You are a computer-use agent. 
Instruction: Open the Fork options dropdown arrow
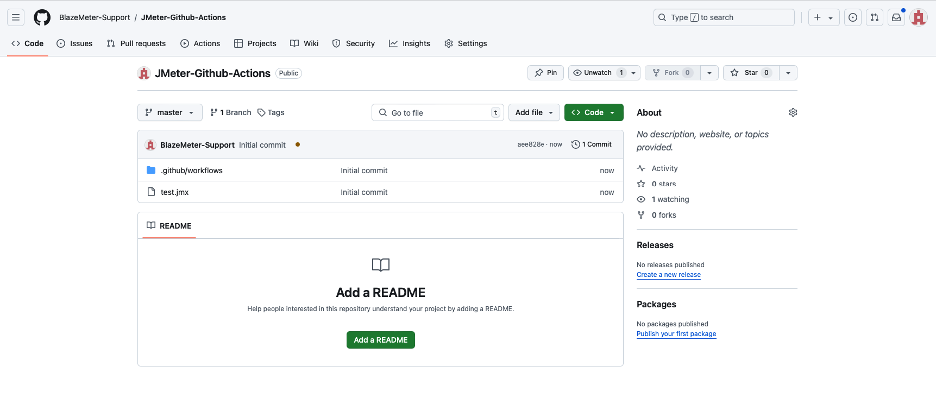coord(709,73)
